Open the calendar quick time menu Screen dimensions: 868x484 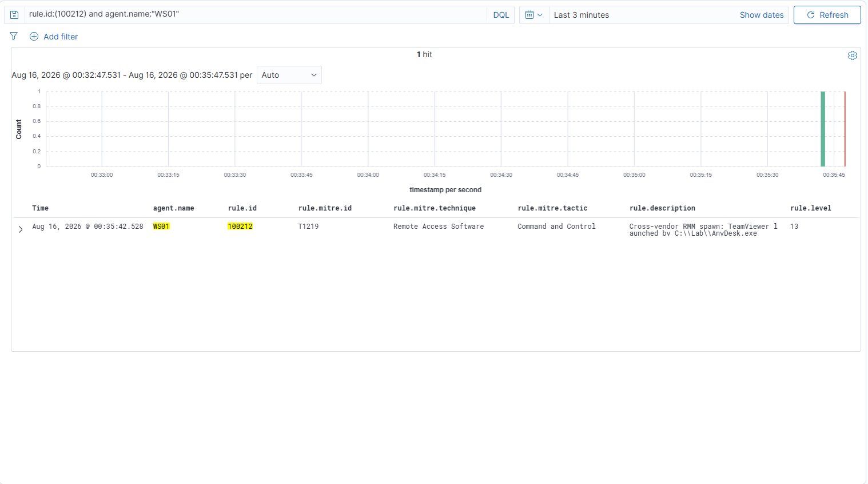click(x=534, y=15)
